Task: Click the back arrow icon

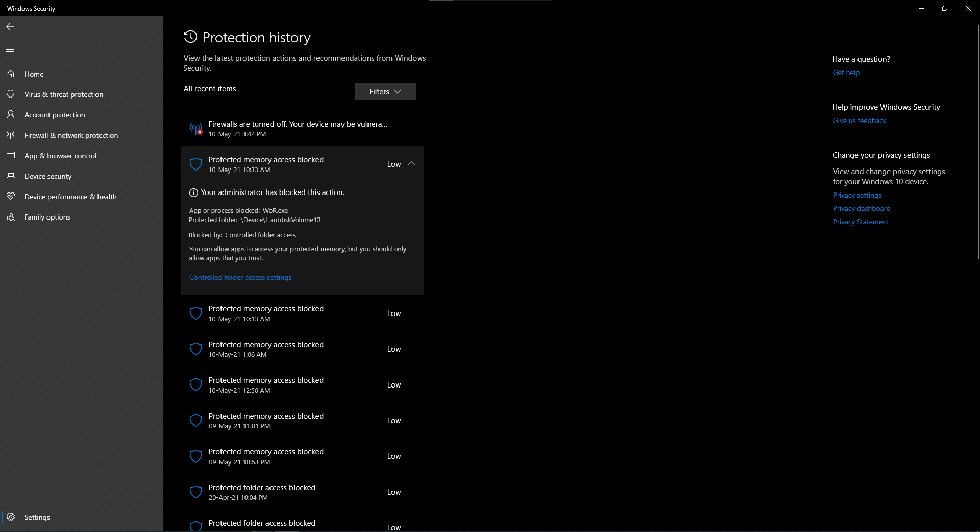Action: [x=10, y=27]
